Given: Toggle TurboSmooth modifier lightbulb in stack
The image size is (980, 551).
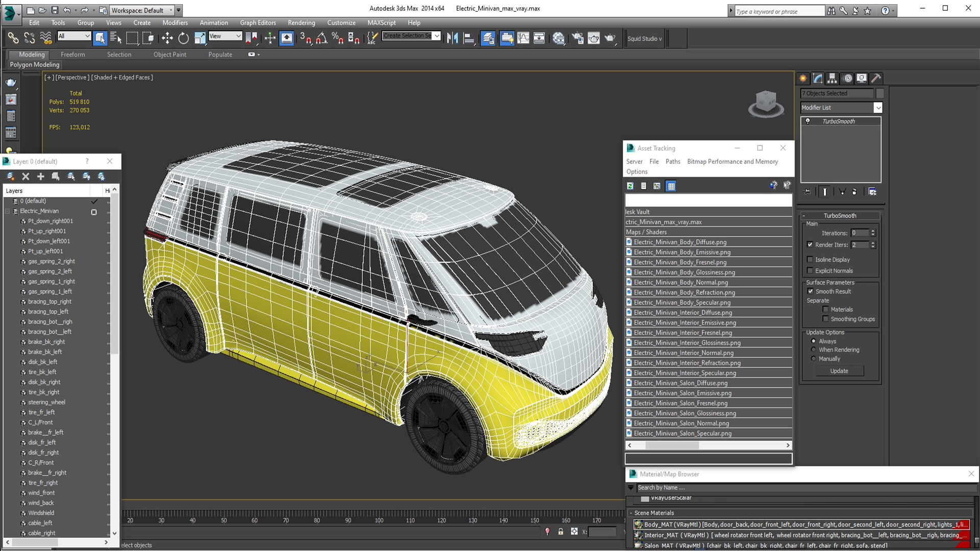Looking at the screenshot, I should pyautogui.click(x=807, y=121).
